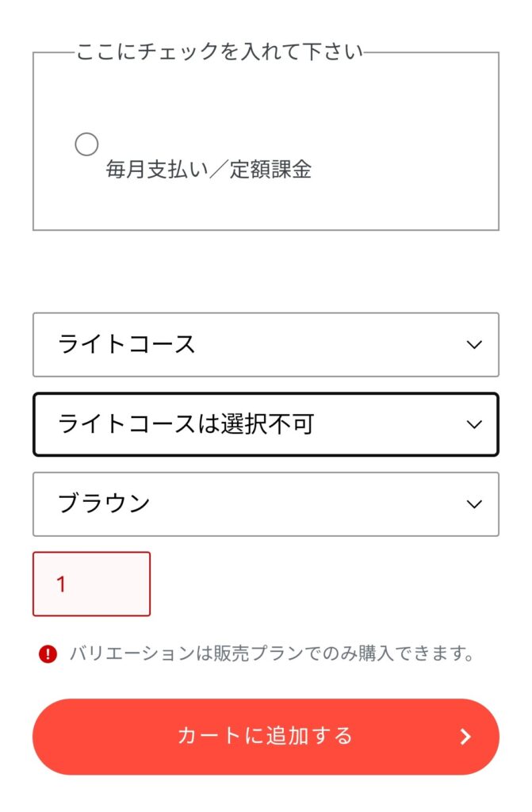Click the カートに追加する label text

pyautogui.click(x=266, y=736)
